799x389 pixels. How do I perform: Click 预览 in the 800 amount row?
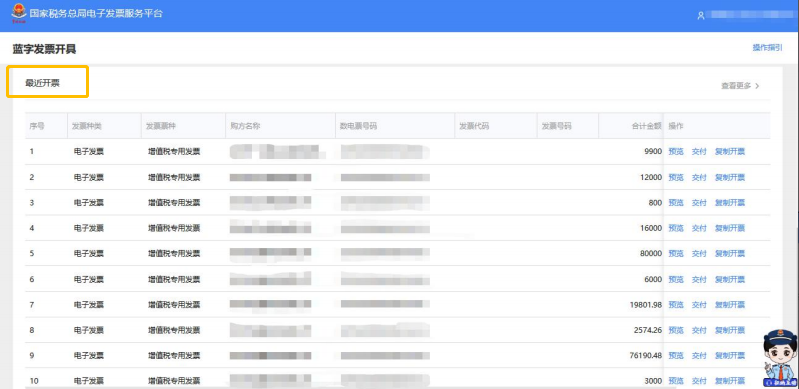[676, 203]
